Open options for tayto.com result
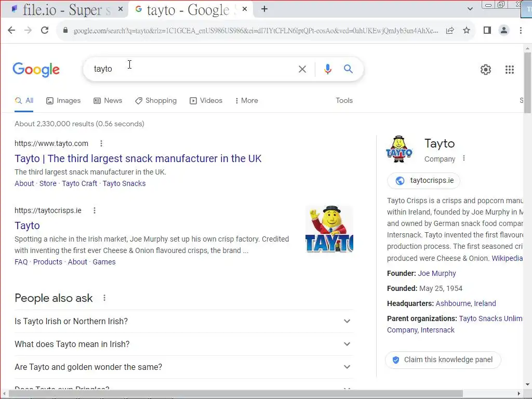532x399 pixels. [101, 143]
